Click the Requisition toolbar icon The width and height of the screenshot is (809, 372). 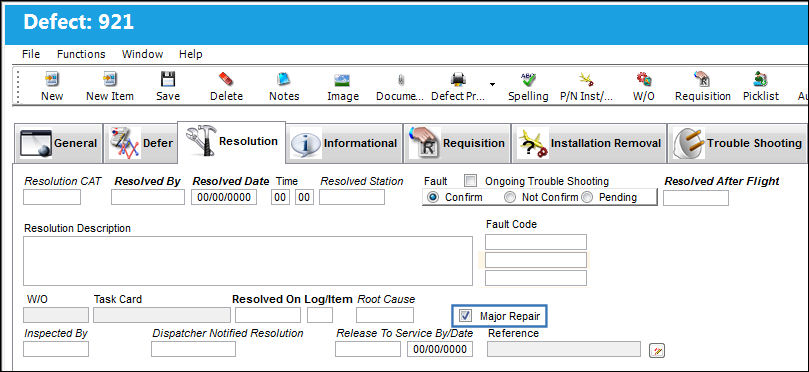(x=702, y=79)
